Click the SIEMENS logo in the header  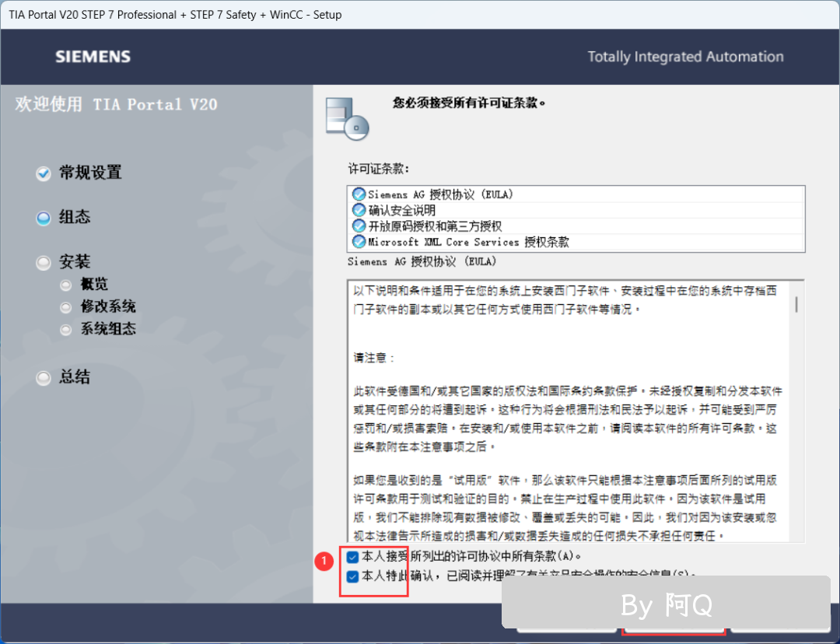click(x=93, y=57)
